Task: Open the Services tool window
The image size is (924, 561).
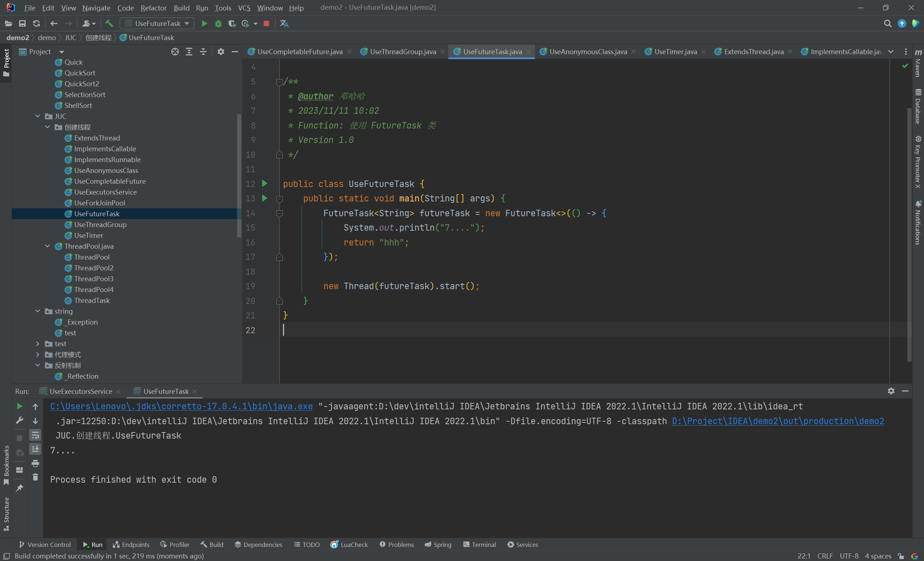Action: point(523,544)
